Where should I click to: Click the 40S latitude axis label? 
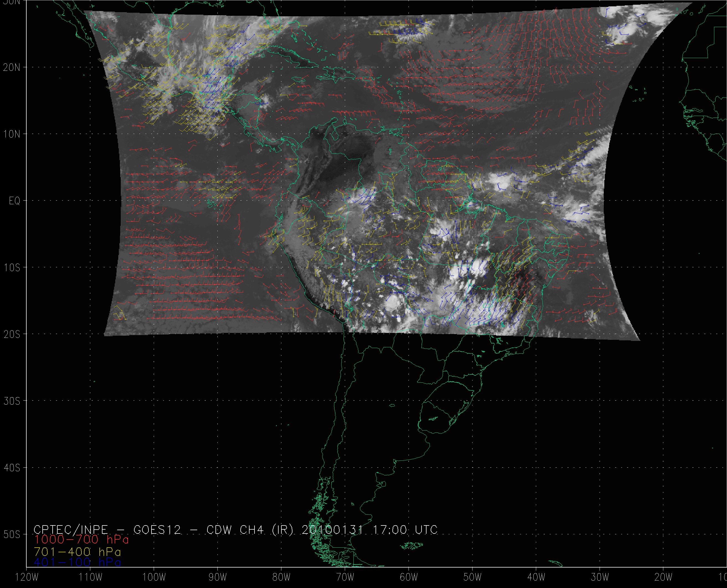click(x=12, y=468)
